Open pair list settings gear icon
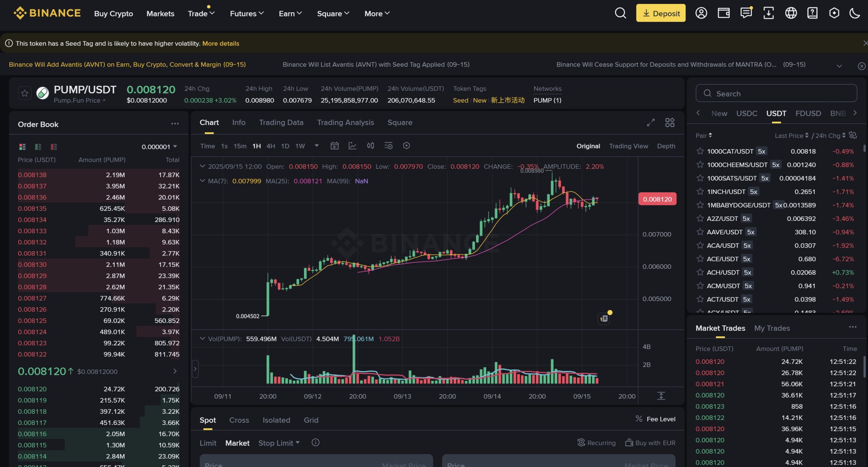868x467 pixels. (853, 135)
